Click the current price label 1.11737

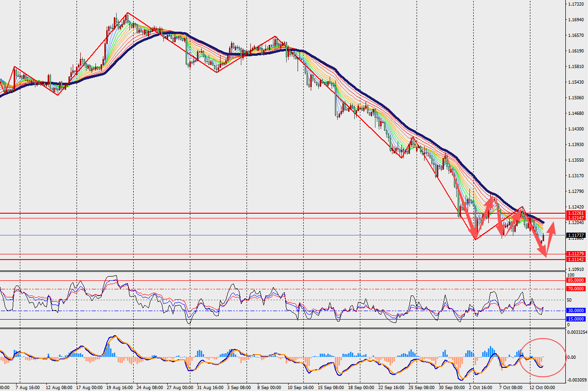pyautogui.click(x=577, y=235)
